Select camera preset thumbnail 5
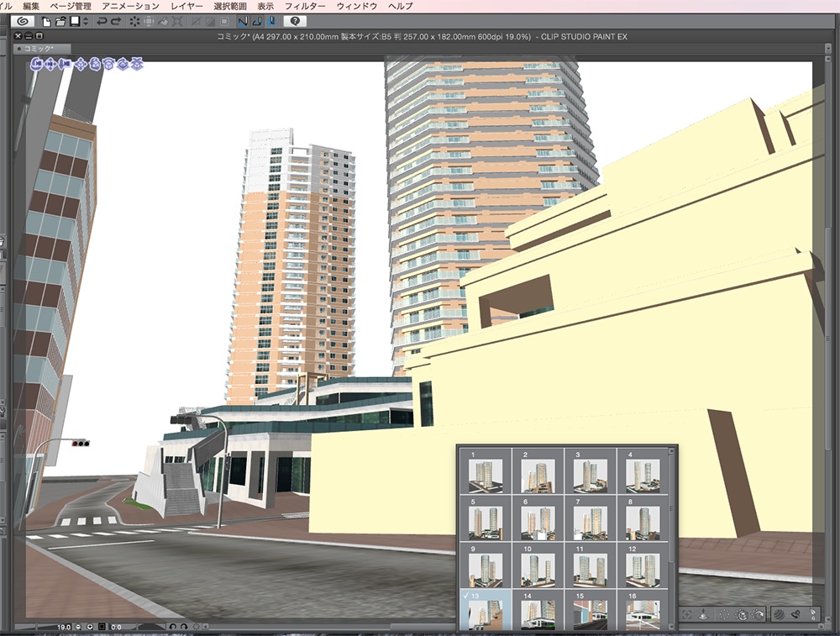 click(x=486, y=518)
